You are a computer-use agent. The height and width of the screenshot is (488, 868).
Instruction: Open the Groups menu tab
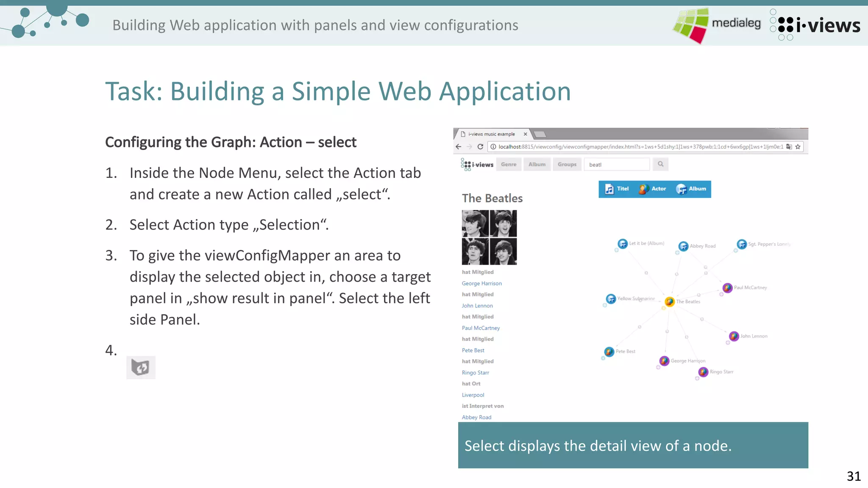[x=567, y=164]
